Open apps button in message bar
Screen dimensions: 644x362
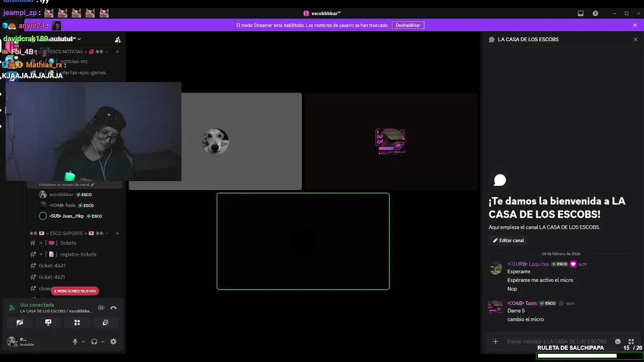click(x=631, y=341)
